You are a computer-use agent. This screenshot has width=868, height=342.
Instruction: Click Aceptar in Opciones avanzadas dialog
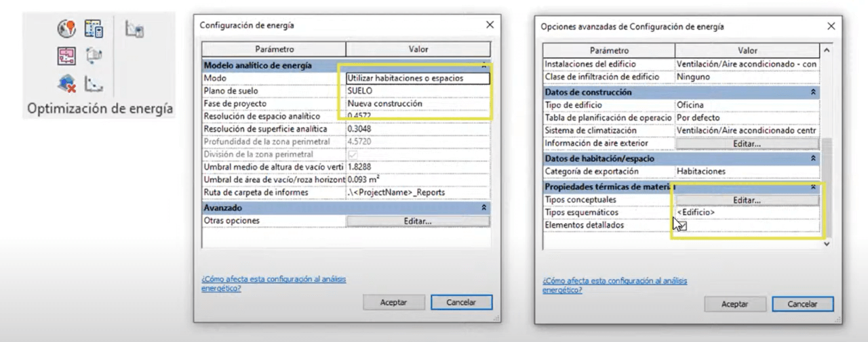point(734,304)
